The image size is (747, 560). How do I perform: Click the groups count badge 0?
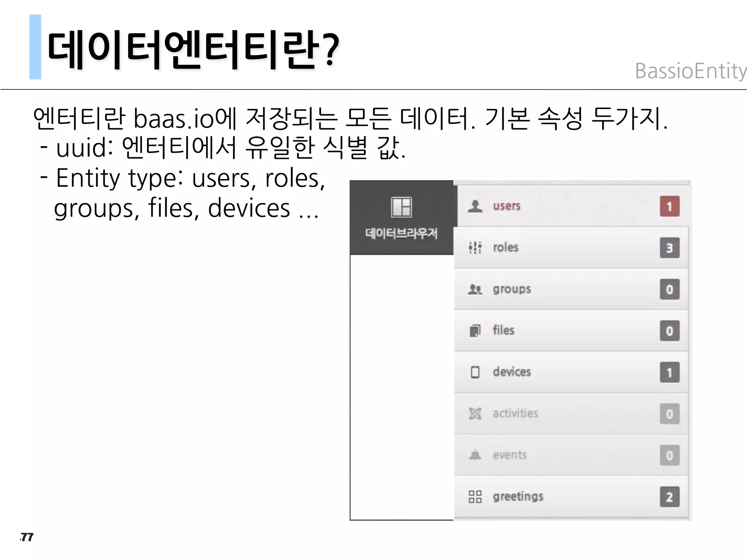[670, 289]
